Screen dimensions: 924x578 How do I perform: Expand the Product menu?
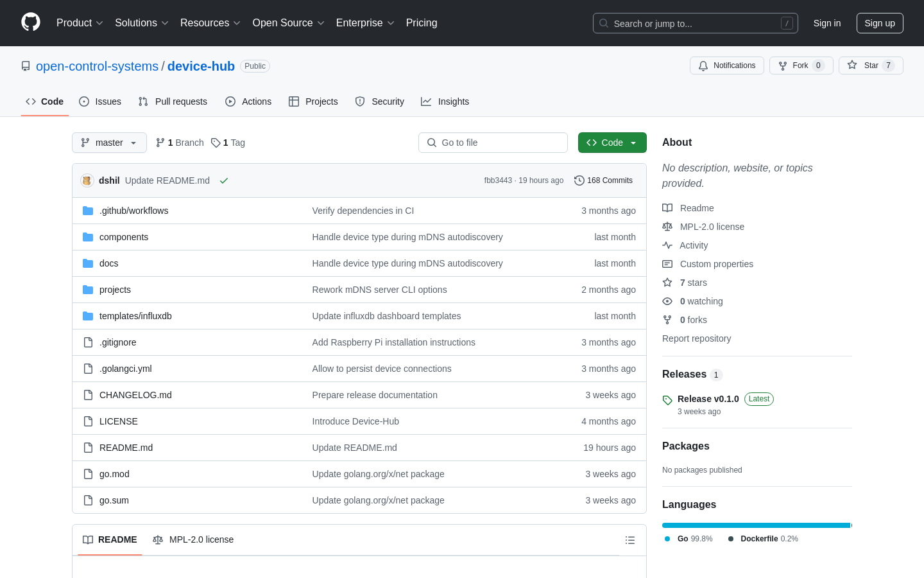(x=80, y=23)
